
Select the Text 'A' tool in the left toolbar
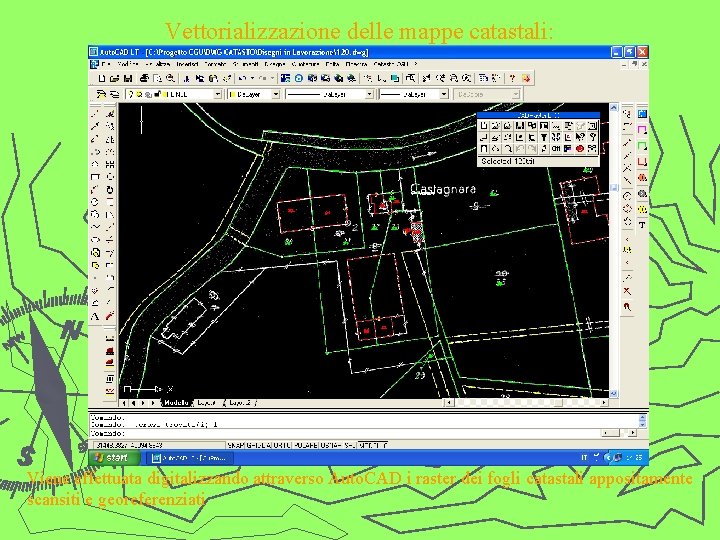[95, 316]
